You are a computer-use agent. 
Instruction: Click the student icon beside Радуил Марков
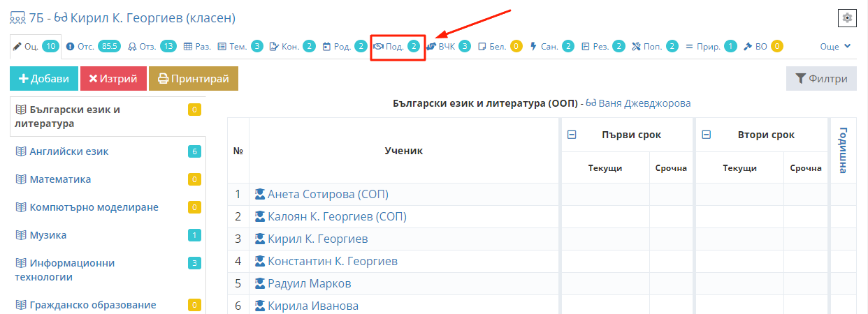(x=260, y=284)
